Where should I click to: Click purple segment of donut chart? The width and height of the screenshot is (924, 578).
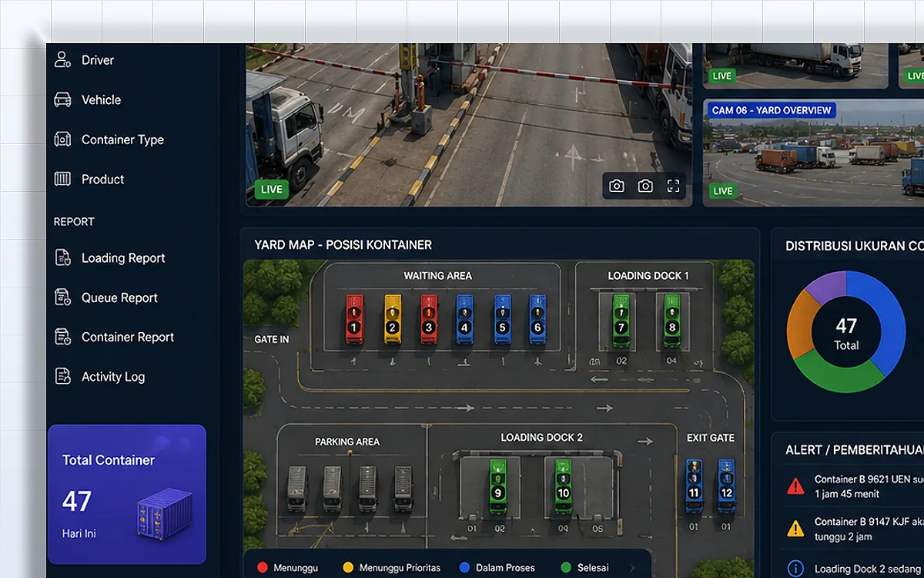(827, 286)
